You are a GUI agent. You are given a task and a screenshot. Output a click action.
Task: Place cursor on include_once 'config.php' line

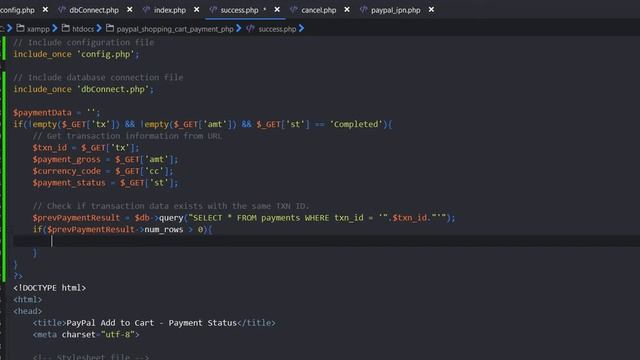[76, 54]
